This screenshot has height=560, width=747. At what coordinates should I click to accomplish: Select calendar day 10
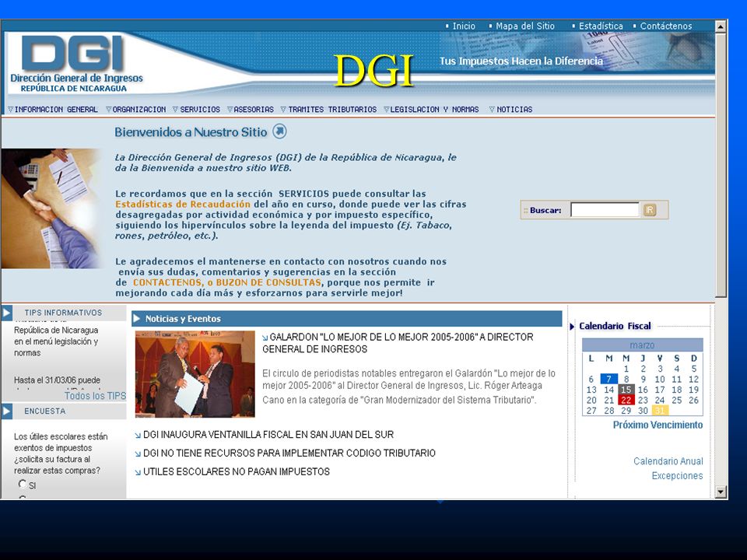tap(660, 380)
